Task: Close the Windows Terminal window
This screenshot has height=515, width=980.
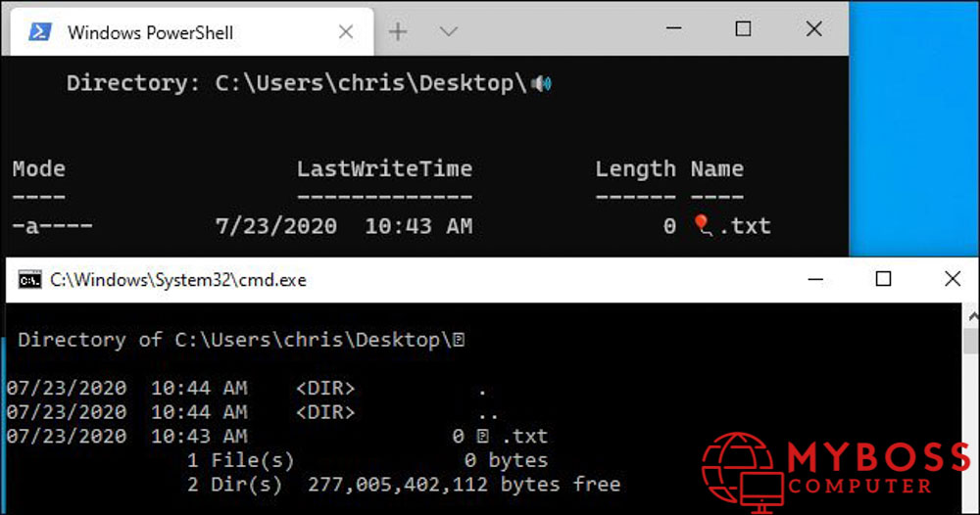Action: (x=813, y=29)
